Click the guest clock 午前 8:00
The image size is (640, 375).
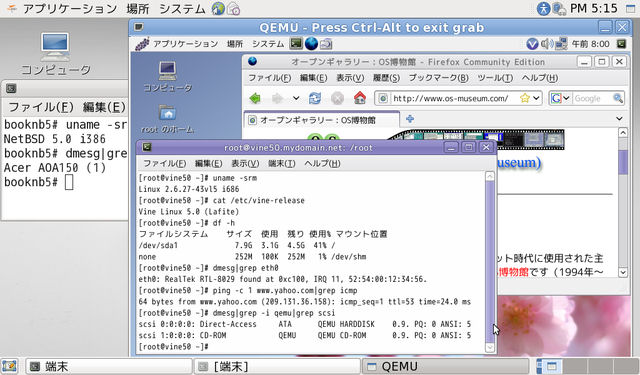590,44
